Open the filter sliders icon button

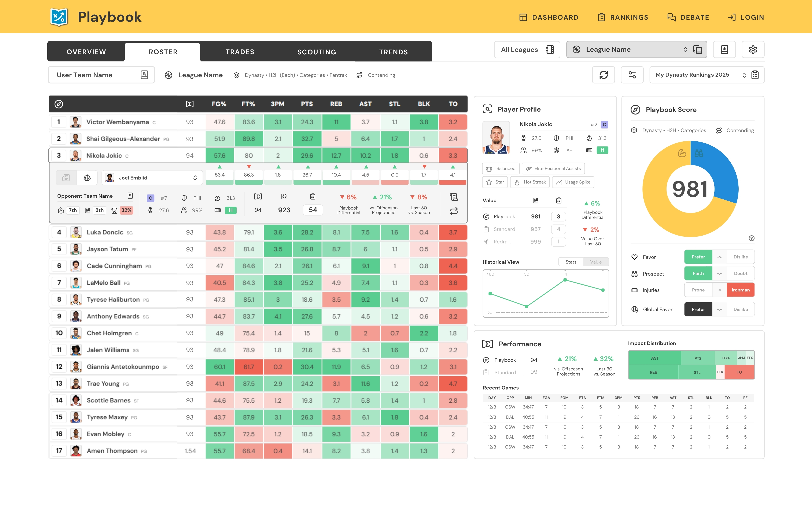[x=632, y=75]
